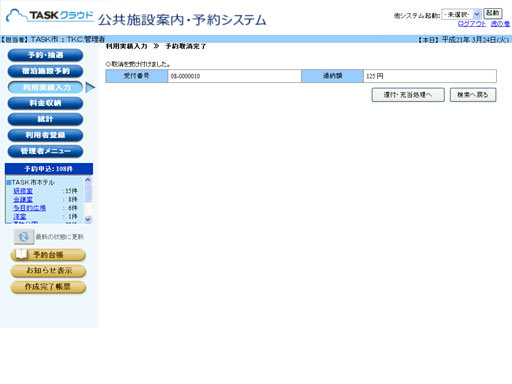
Task: Open the 宿泊施設予約 menu
Action: [45, 71]
